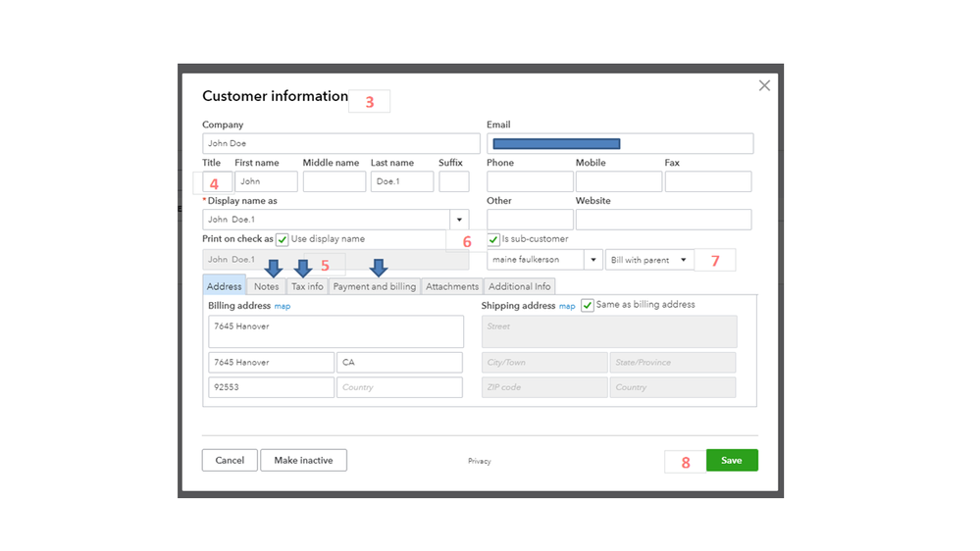Click the Phone input field
The image size is (980, 551).
(530, 181)
